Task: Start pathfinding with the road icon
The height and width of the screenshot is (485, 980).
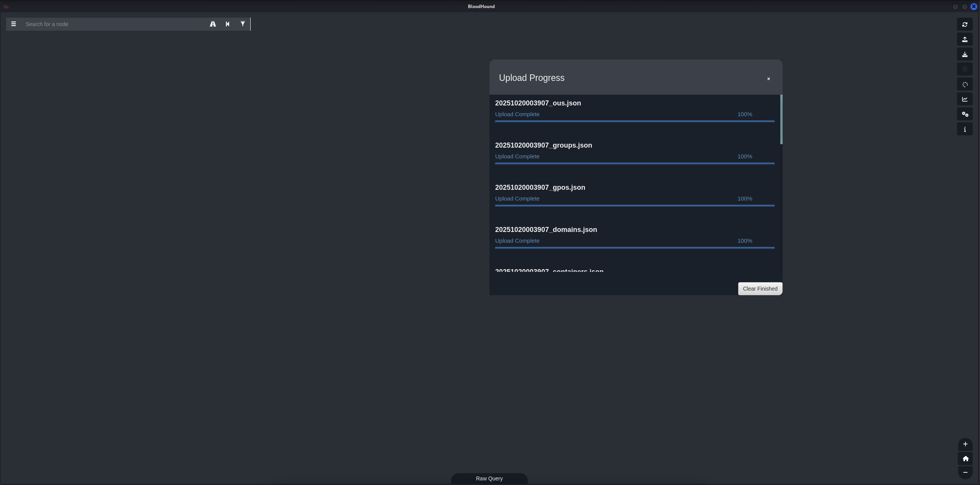Action: (213, 24)
